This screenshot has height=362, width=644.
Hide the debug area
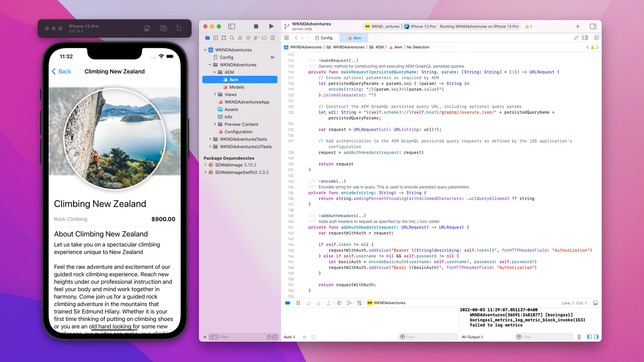point(595,303)
